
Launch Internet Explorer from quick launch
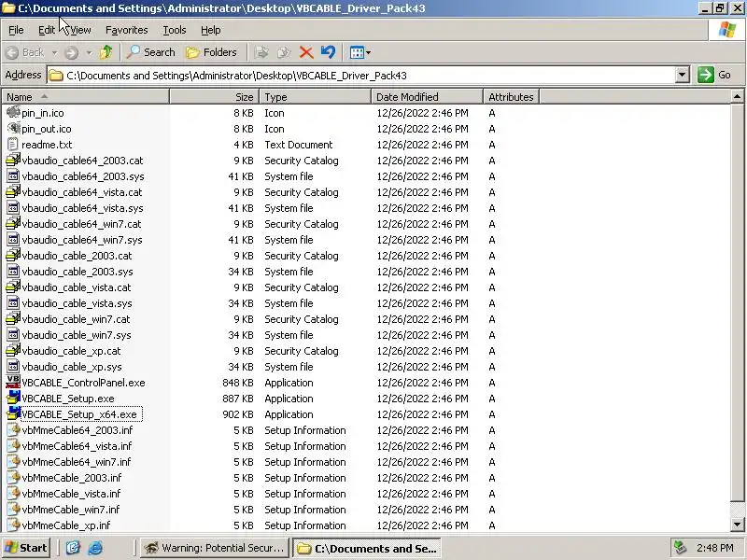click(x=95, y=548)
